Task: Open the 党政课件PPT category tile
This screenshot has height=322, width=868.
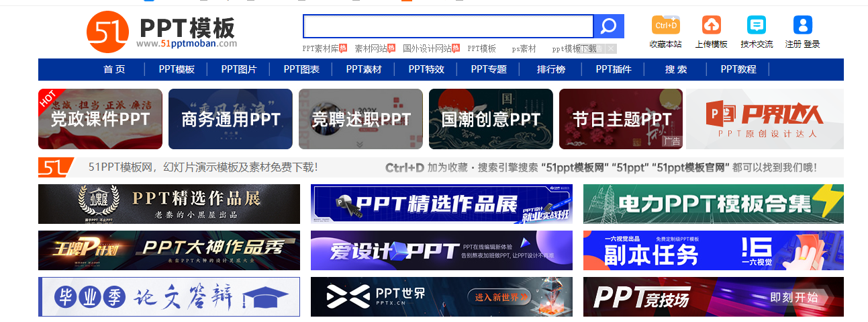Action: tap(100, 119)
